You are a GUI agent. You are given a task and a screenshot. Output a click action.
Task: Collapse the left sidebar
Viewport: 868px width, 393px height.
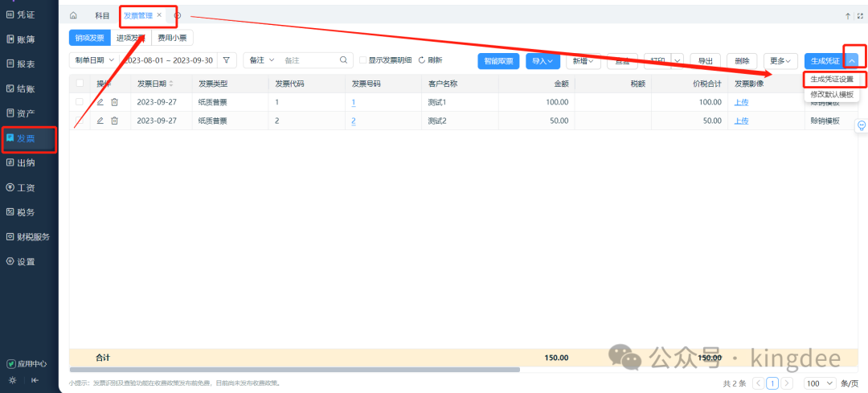point(35,380)
